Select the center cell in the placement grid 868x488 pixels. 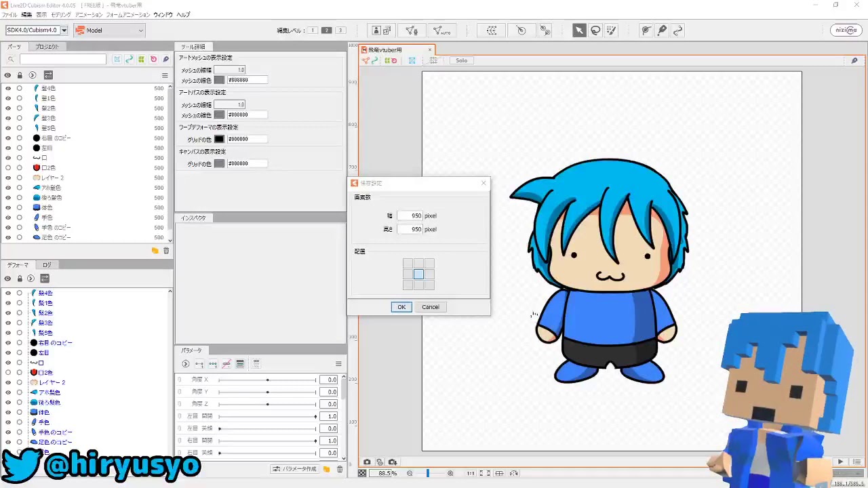[x=418, y=274]
